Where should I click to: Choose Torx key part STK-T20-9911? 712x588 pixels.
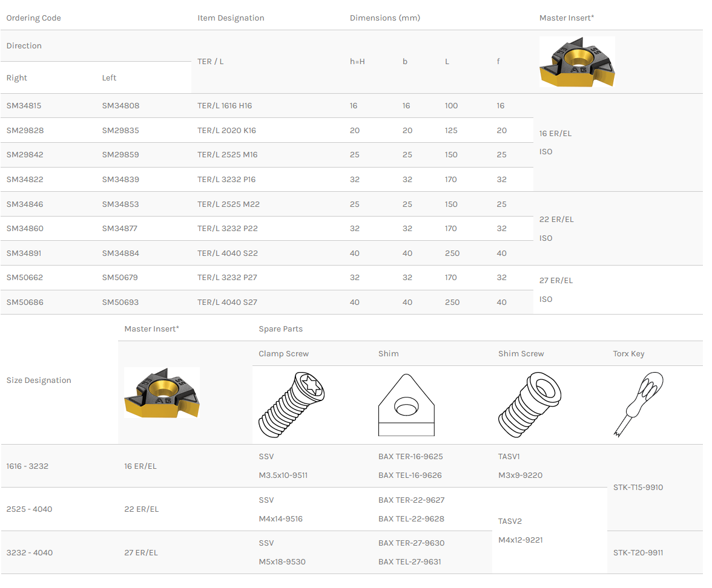tap(638, 553)
